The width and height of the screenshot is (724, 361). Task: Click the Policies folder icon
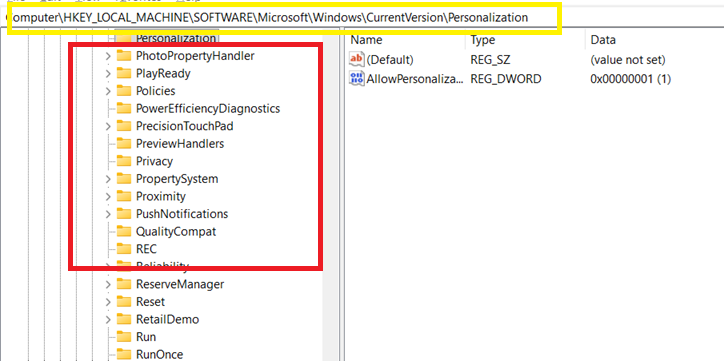(x=124, y=91)
